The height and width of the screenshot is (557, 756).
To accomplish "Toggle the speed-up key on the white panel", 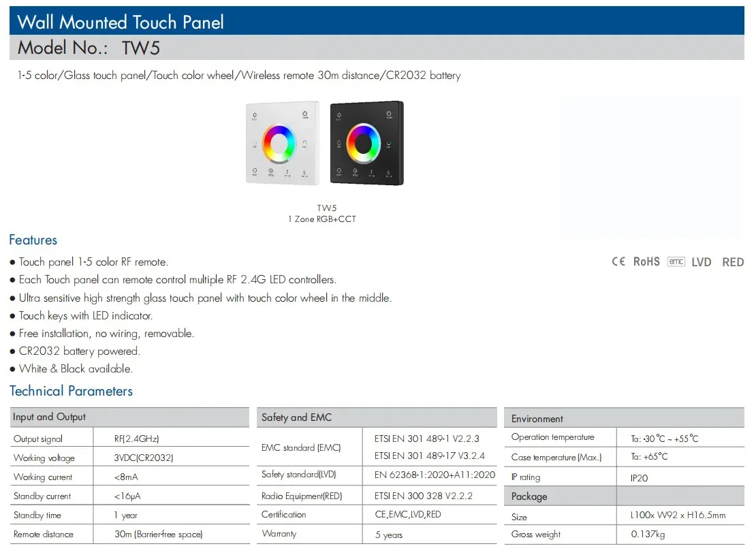I will tap(287, 171).
